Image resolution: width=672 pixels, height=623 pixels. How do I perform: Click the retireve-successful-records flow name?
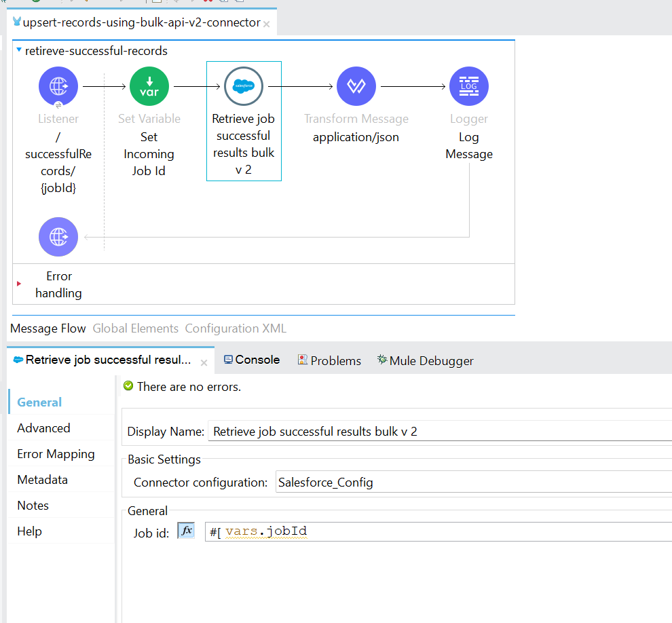tap(96, 51)
